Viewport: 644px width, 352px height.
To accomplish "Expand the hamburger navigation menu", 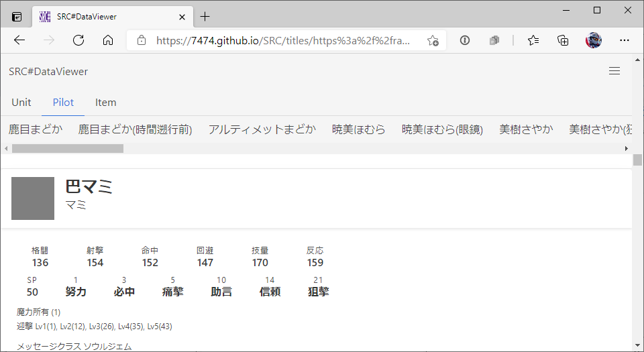I will pos(614,71).
